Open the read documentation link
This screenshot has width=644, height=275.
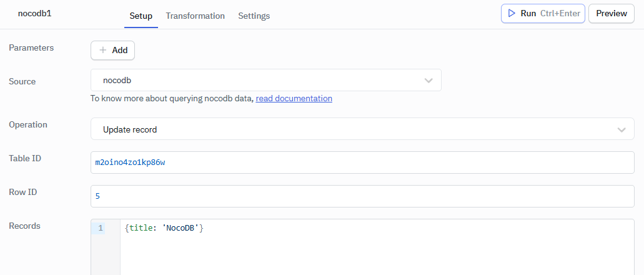(x=294, y=98)
